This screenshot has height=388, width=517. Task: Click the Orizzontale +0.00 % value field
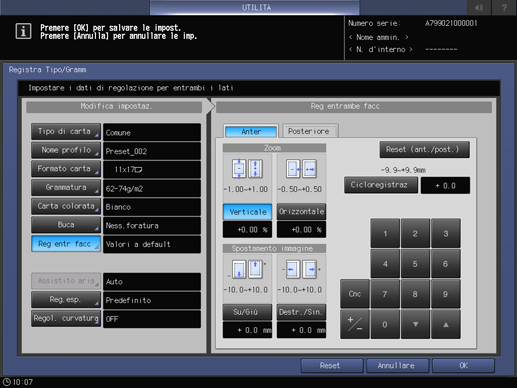[x=301, y=230]
